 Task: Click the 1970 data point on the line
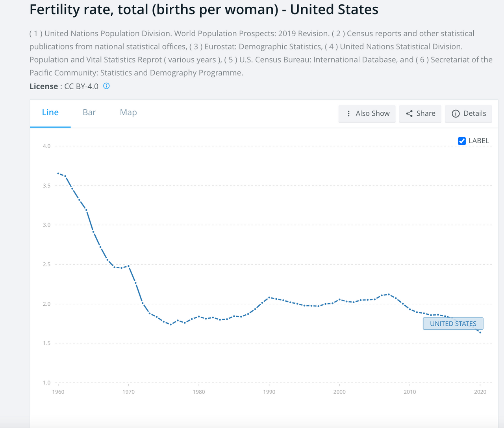point(128,266)
